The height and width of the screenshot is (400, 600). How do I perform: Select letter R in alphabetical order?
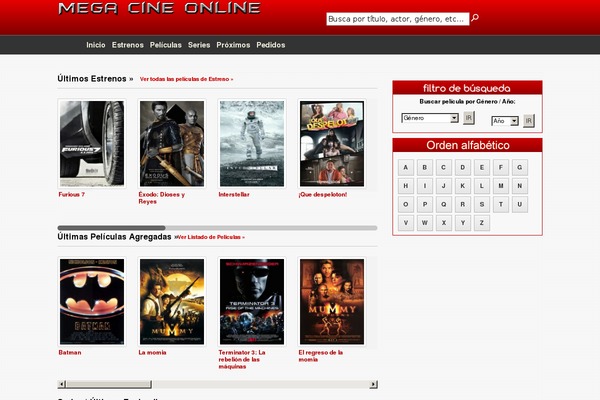(463, 204)
